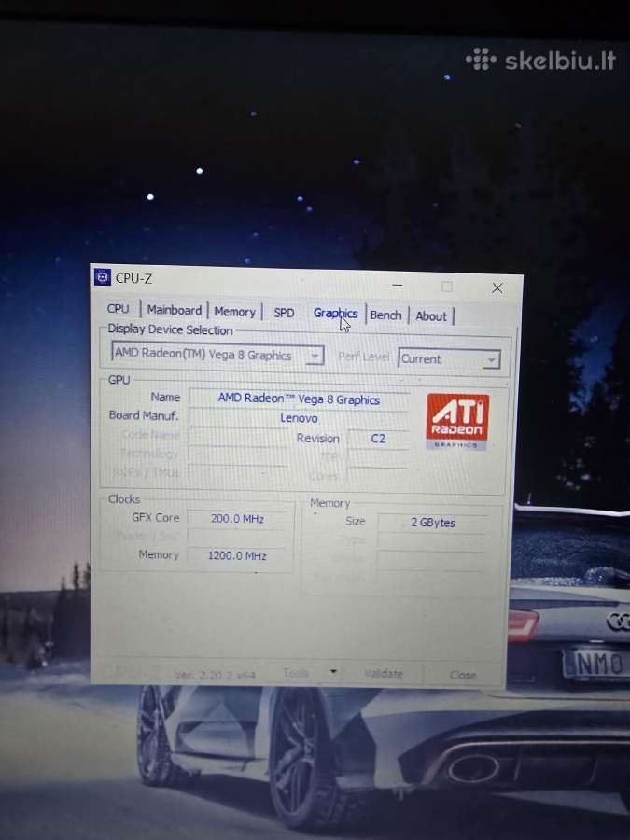Click the Memory Size 2 GBytes value
This screenshot has height=840, width=630.
pyautogui.click(x=433, y=523)
